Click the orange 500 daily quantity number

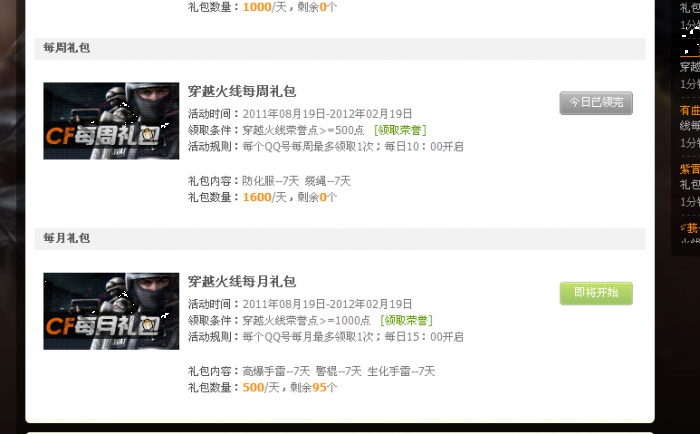click(254, 388)
